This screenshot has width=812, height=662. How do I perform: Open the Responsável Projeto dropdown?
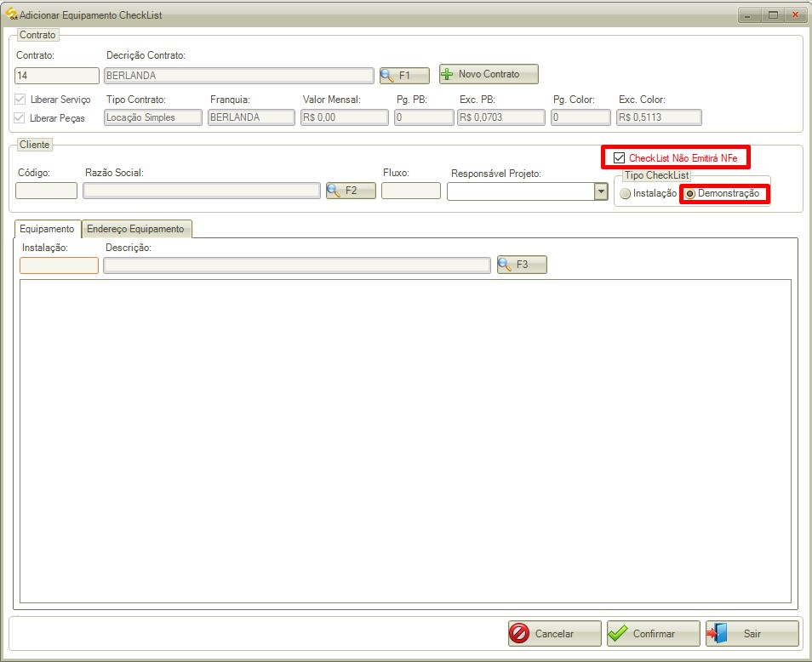(601, 191)
